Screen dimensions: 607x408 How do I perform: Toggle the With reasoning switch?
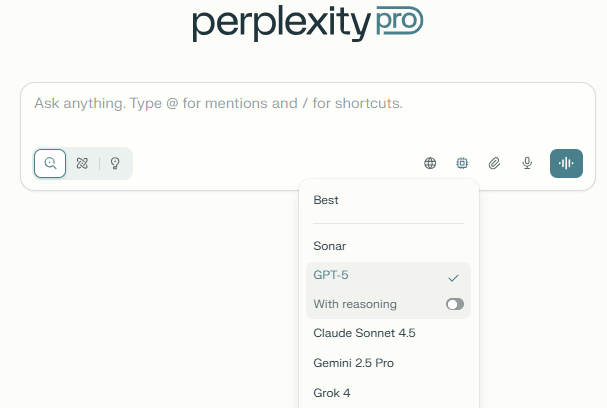pyautogui.click(x=455, y=304)
